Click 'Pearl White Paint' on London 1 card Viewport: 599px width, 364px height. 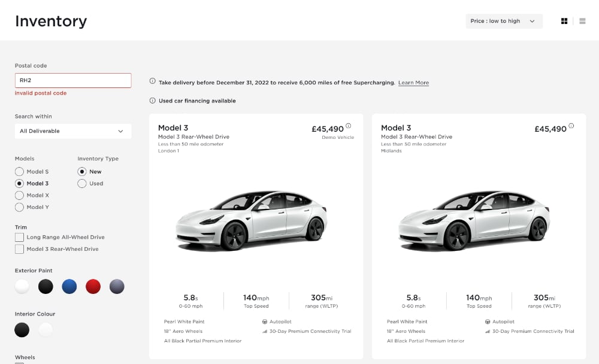click(184, 321)
